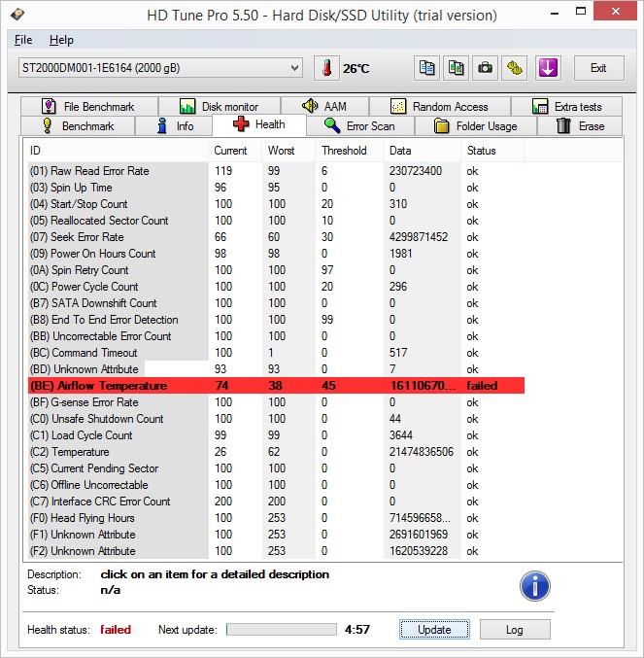The width and height of the screenshot is (644, 658).
Task: Click the HD Tune app icon in title bar
Action: click(17, 15)
